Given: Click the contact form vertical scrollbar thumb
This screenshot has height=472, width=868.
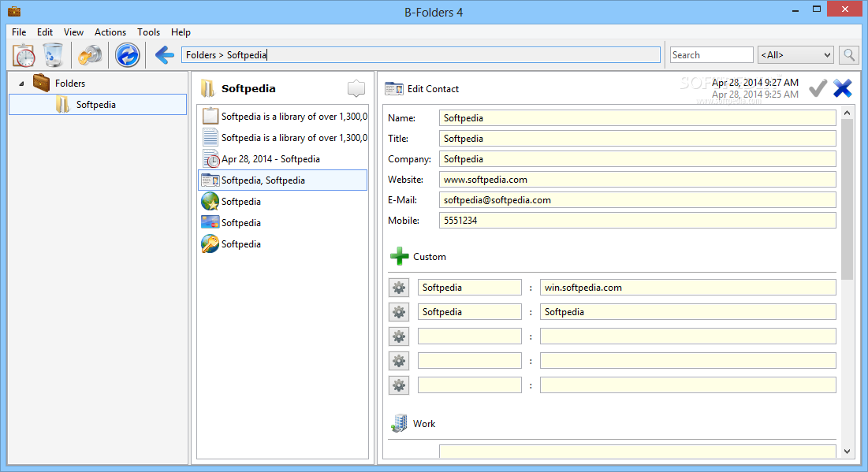Looking at the screenshot, I should click(x=847, y=199).
